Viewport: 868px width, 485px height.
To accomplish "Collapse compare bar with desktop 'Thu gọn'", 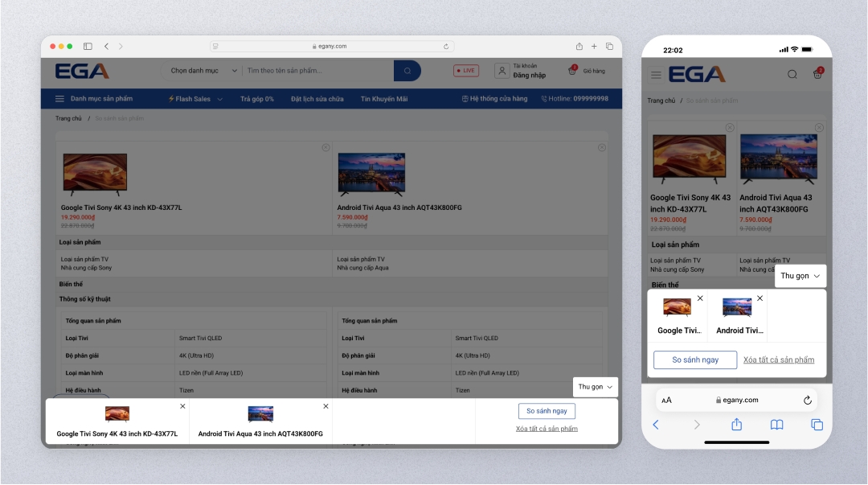I will tap(596, 387).
